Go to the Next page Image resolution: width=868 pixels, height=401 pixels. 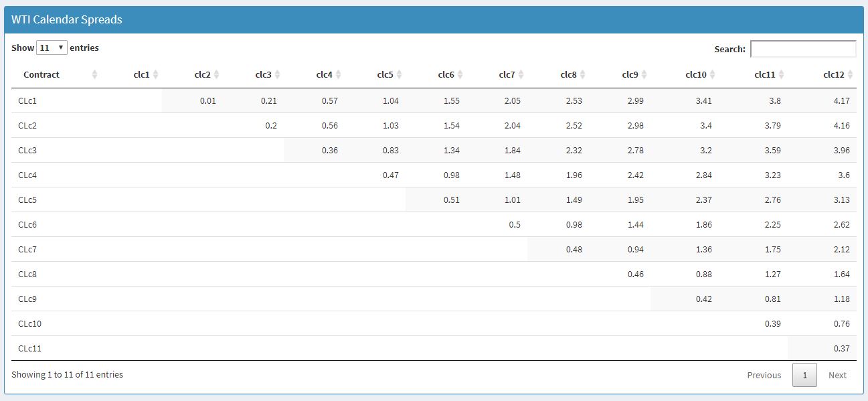837,375
